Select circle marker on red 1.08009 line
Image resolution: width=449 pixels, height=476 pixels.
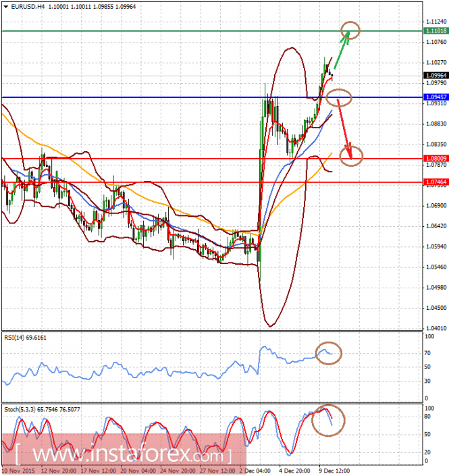coord(351,156)
